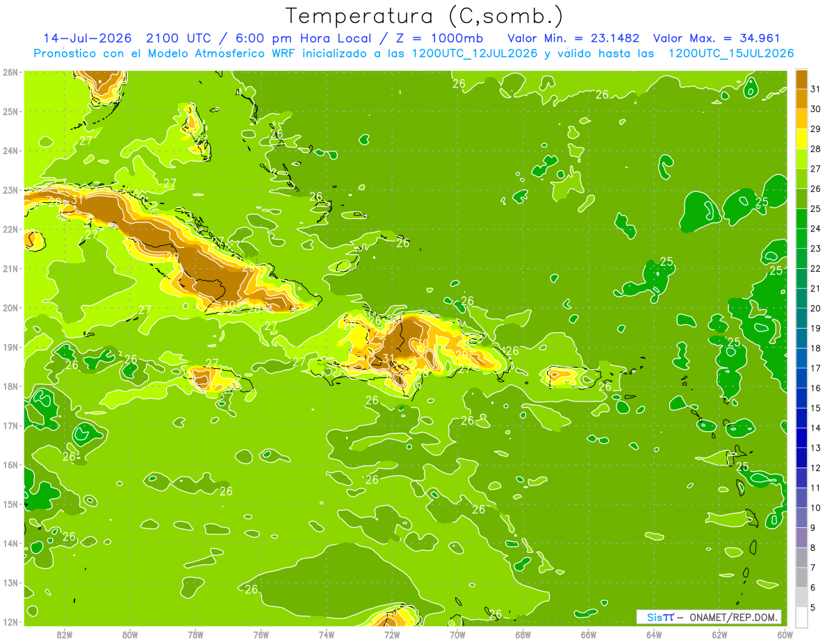
Task: Click the '17N' latitude axis label
Action: (10, 425)
